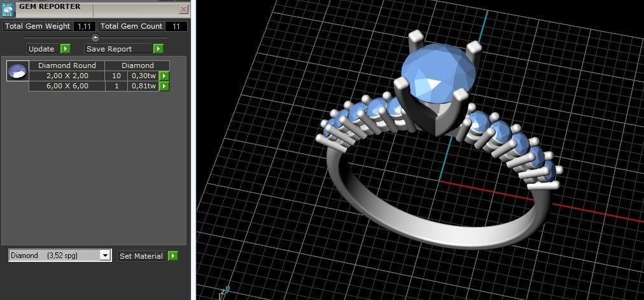Select the 6,00 X 6,00 size cell

pos(67,86)
